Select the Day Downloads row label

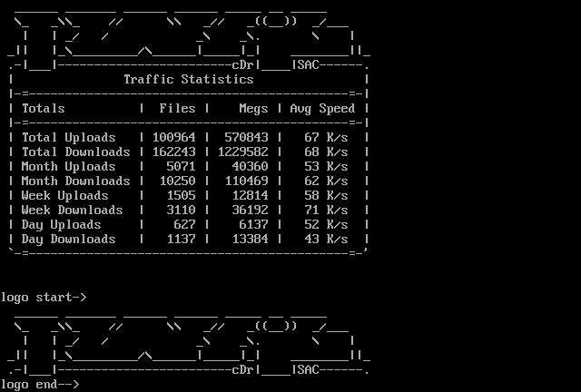[69, 240]
